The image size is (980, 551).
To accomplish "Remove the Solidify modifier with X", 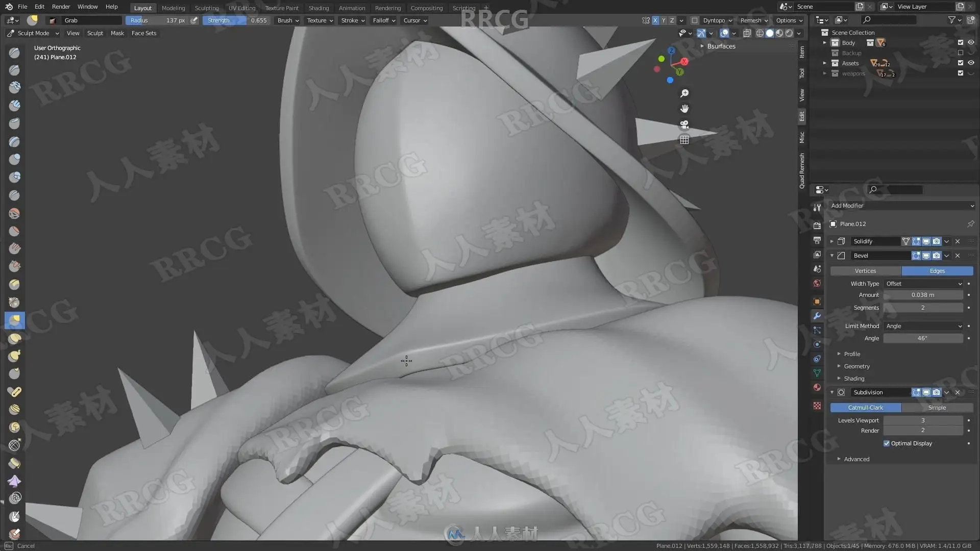I will tap(958, 241).
